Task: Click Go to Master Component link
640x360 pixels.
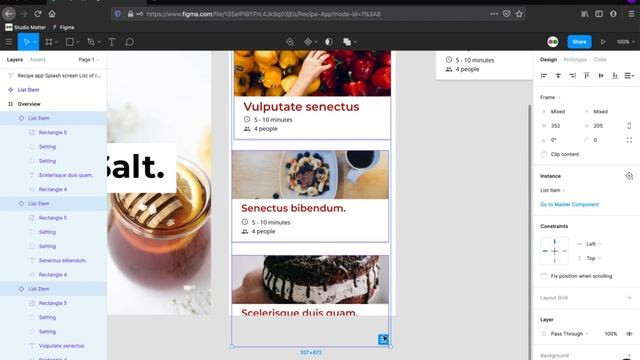Action: [569, 204]
